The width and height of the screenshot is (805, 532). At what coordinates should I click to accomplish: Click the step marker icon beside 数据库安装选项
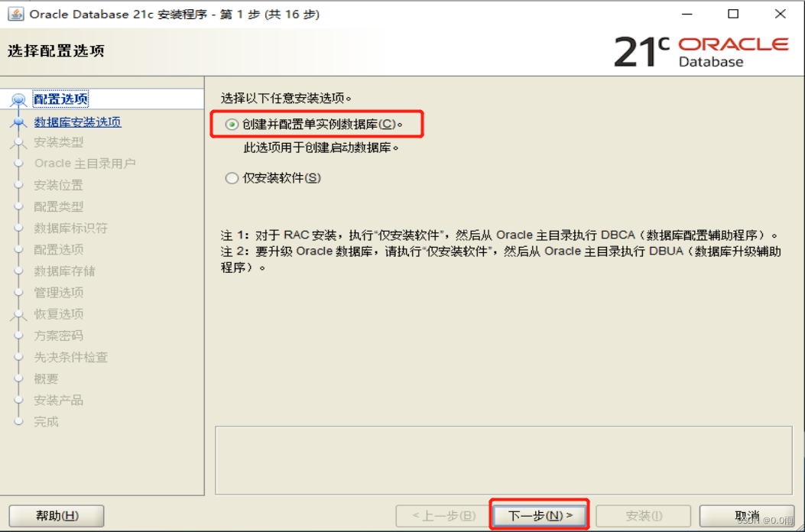tap(18, 122)
